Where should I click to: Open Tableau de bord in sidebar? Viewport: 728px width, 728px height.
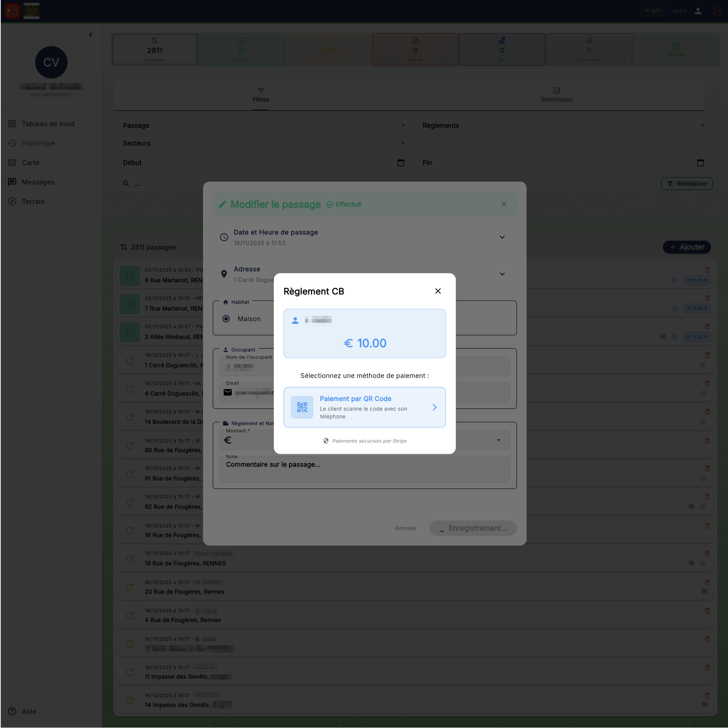coord(48,124)
